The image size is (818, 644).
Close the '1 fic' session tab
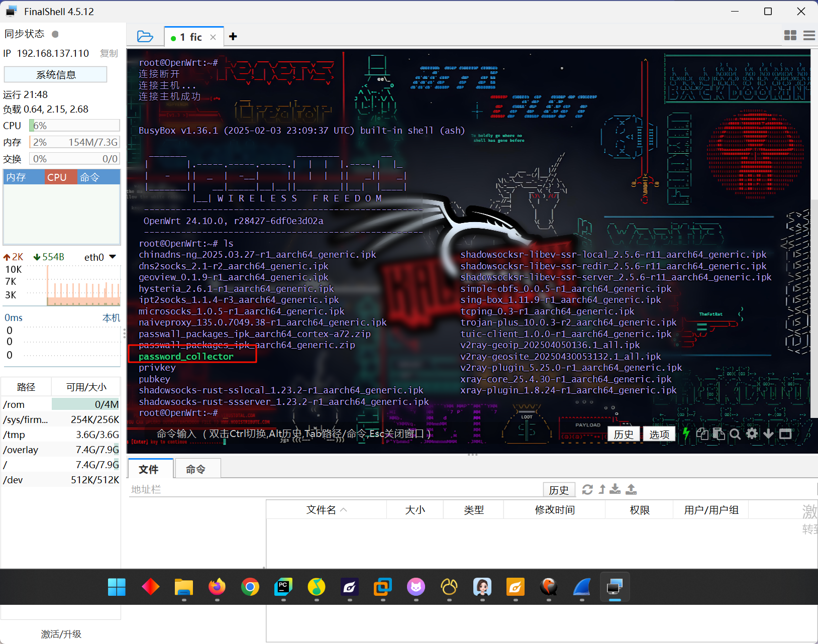[x=213, y=37]
